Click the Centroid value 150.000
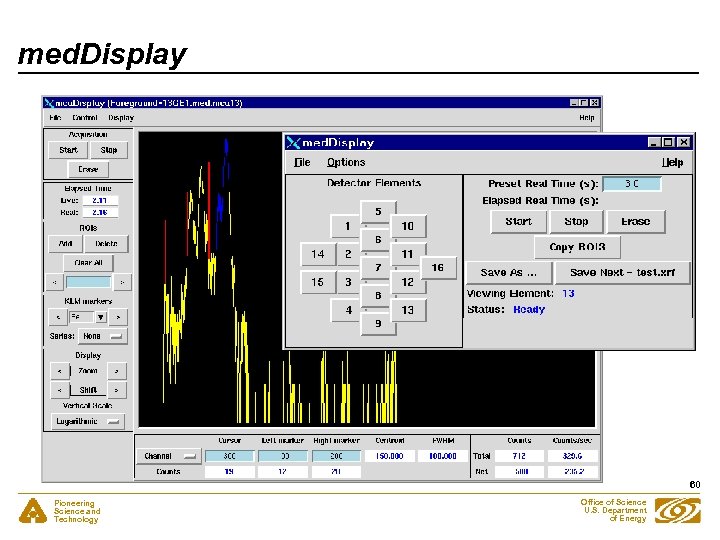 pyautogui.click(x=389, y=456)
